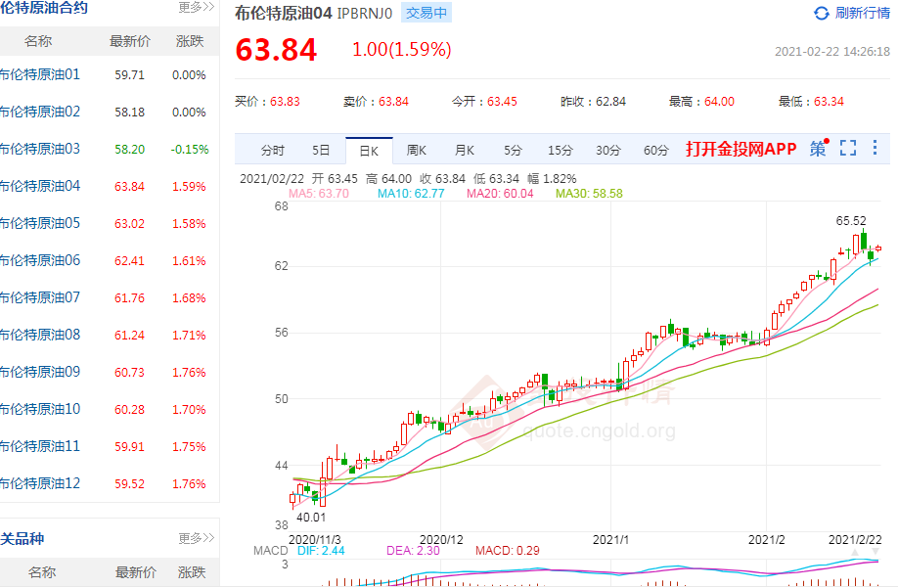Open the three-dot more options menu
This screenshot has width=898, height=588.
(x=875, y=148)
